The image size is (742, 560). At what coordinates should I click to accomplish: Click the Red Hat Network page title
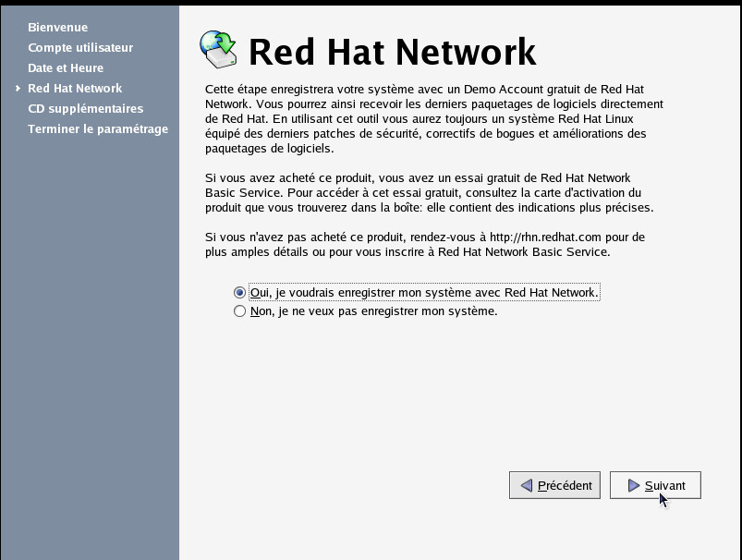(393, 52)
